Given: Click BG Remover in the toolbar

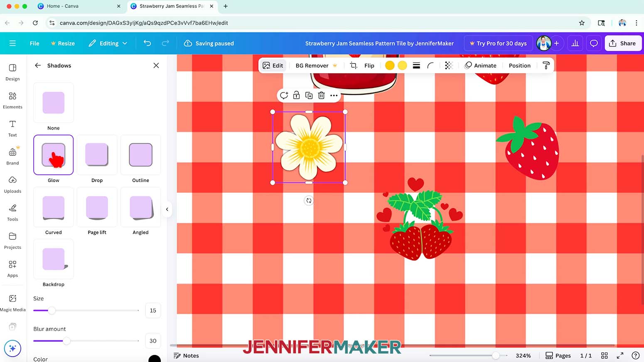Looking at the screenshot, I should coord(316,66).
